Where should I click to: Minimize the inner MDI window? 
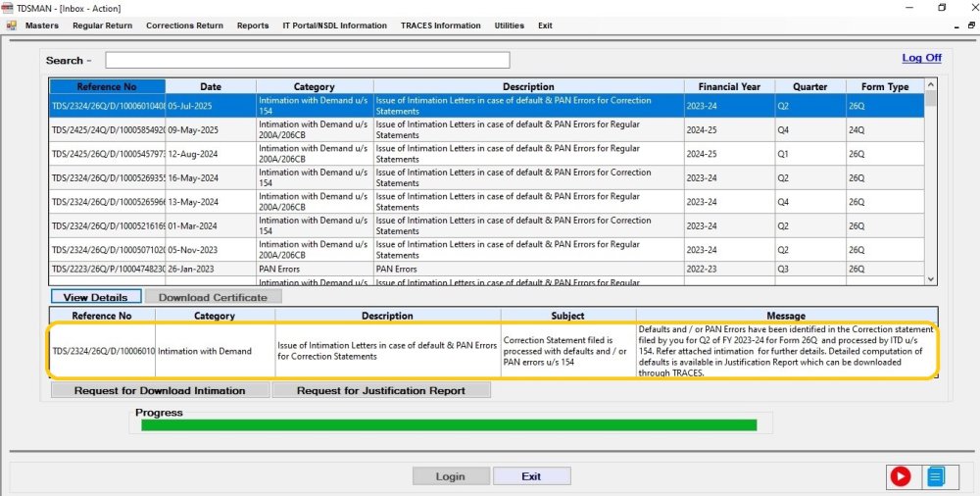click(956, 26)
